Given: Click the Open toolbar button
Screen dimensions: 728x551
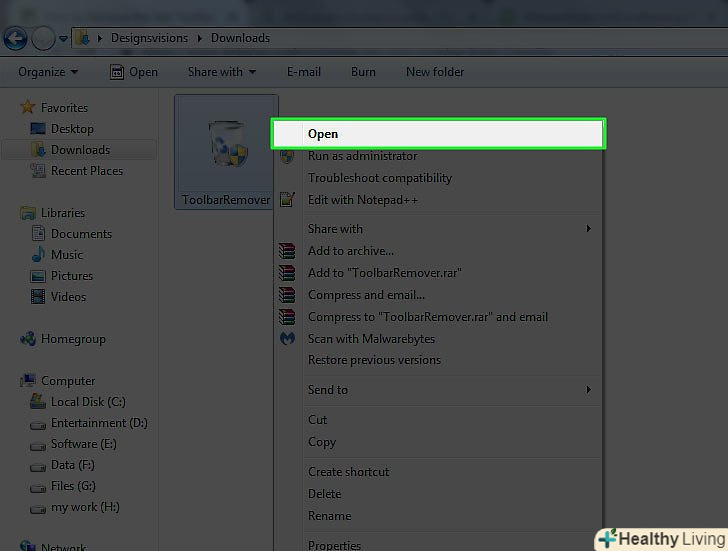Looking at the screenshot, I should pos(134,72).
